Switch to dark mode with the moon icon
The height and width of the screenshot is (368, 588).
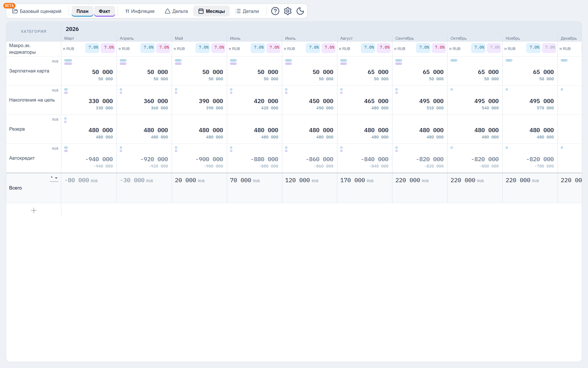300,11
